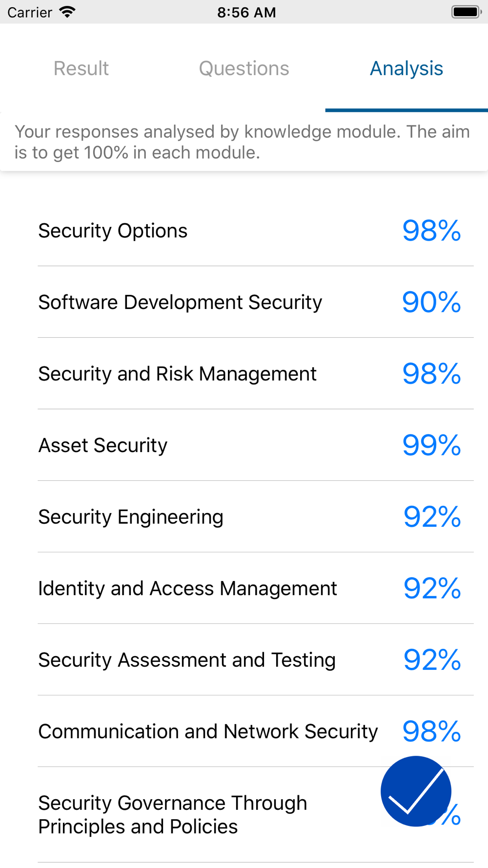Screen dimensions: 488x868
Task: Tap the 90% score for Software Development
Action: coord(432,302)
